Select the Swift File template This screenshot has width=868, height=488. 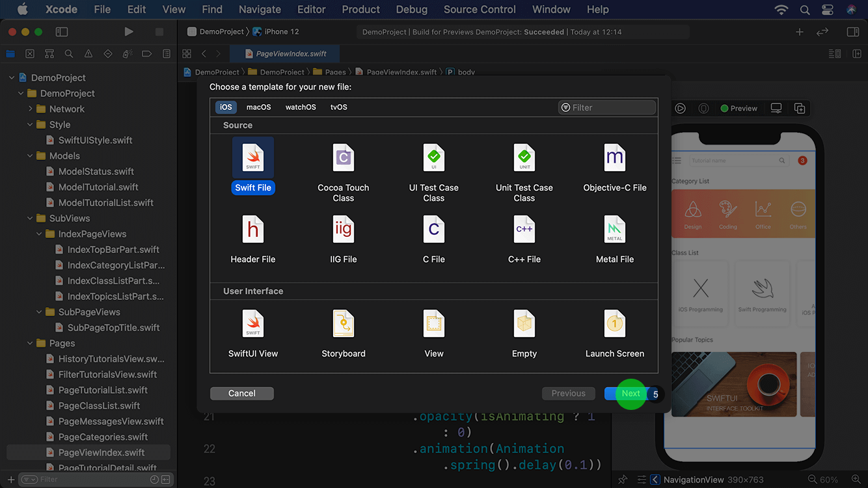tap(253, 166)
